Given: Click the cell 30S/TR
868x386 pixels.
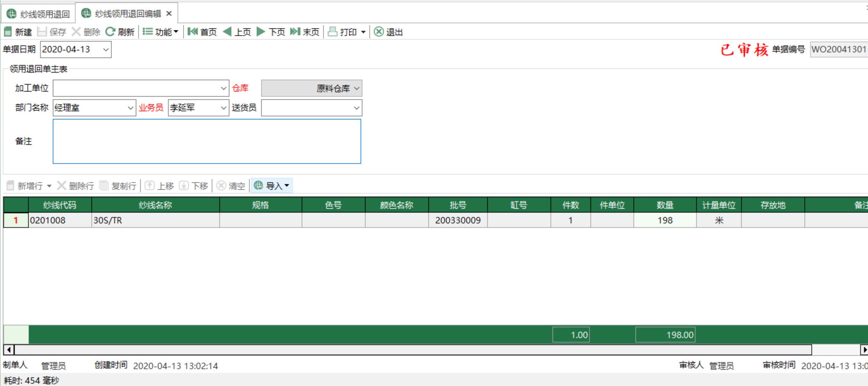Looking at the screenshot, I should 155,220.
